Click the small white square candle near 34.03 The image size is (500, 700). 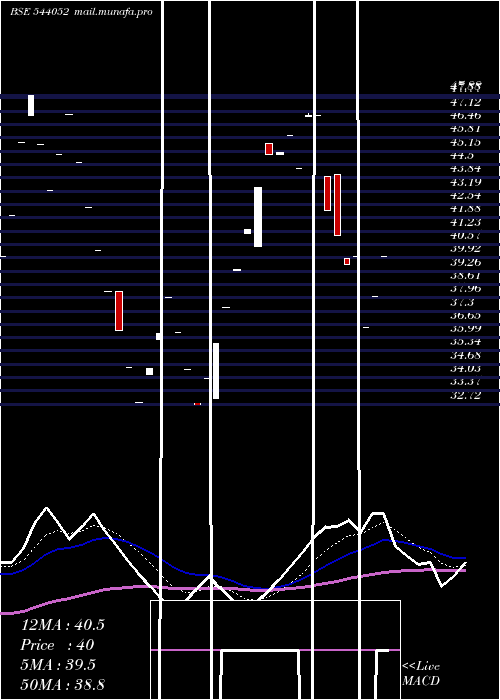click(x=150, y=371)
